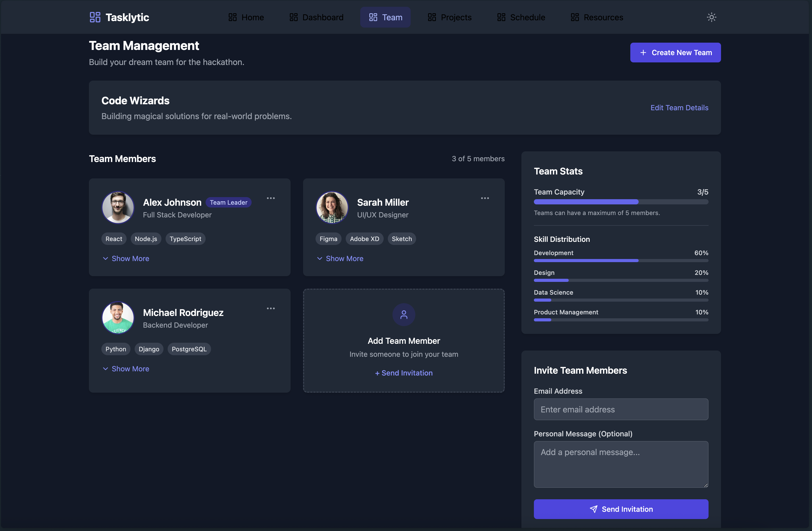The image size is (812, 531).
Task: Open Sarah Miller's three-dot options menu
Action: 485,198
